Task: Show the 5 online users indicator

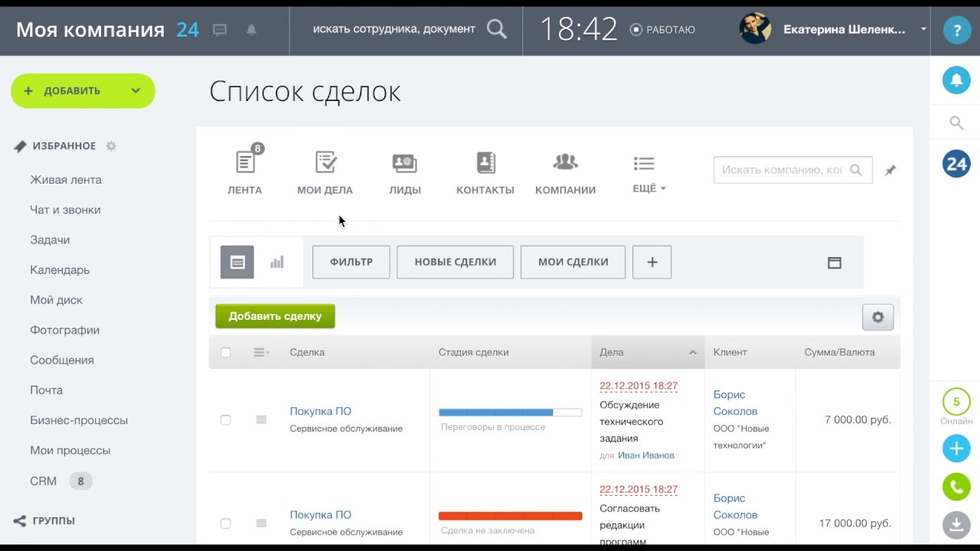Action: (x=956, y=403)
